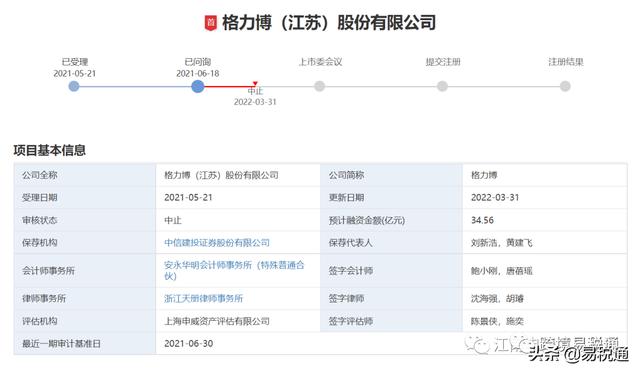Click the red 中止 triangle marker
The width and height of the screenshot is (640, 373).
tap(255, 84)
